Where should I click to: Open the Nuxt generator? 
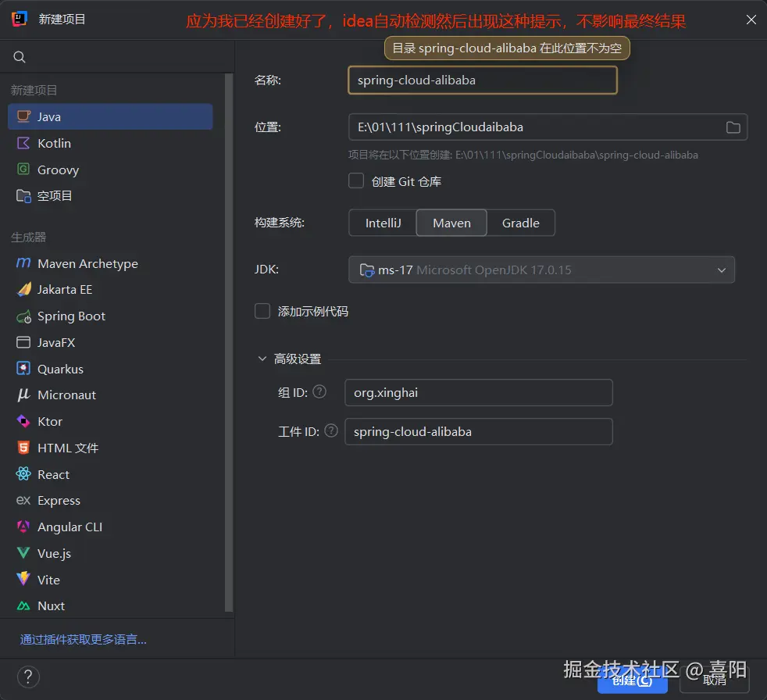click(110, 605)
